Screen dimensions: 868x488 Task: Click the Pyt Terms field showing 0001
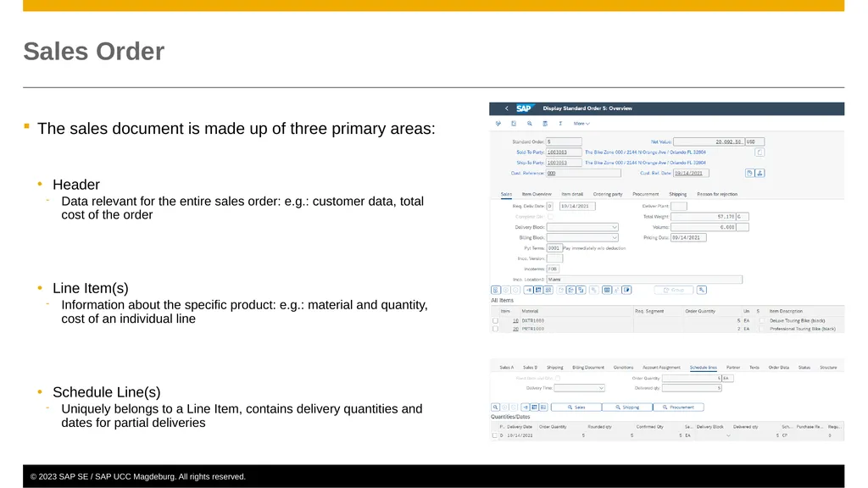click(x=554, y=248)
